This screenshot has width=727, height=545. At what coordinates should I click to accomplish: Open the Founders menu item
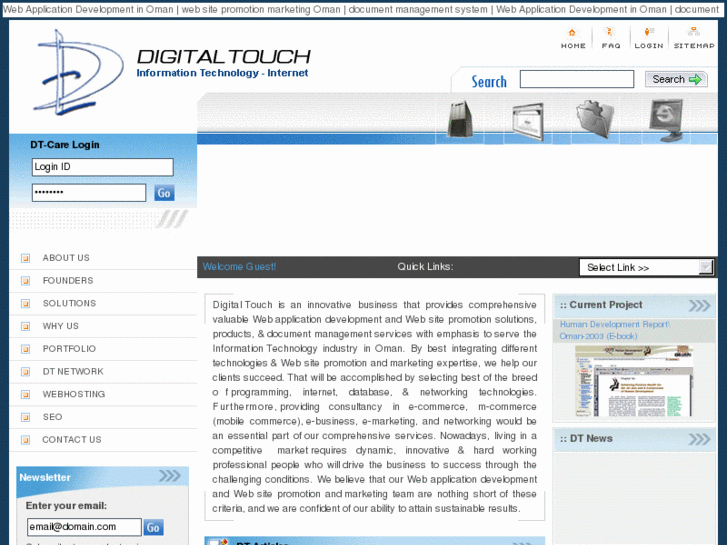(x=68, y=281)
